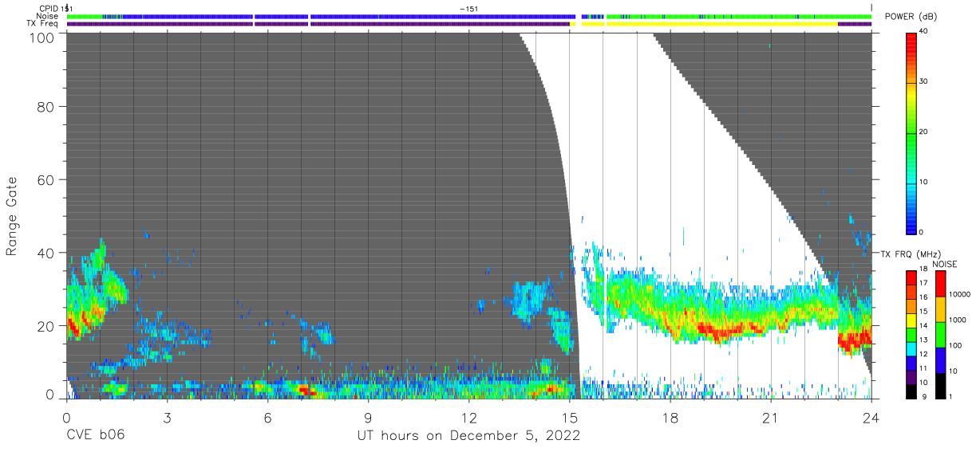Click the range gate axis tick '80'
The width and height of the screenshot is (980, 452).
(46, 107)
